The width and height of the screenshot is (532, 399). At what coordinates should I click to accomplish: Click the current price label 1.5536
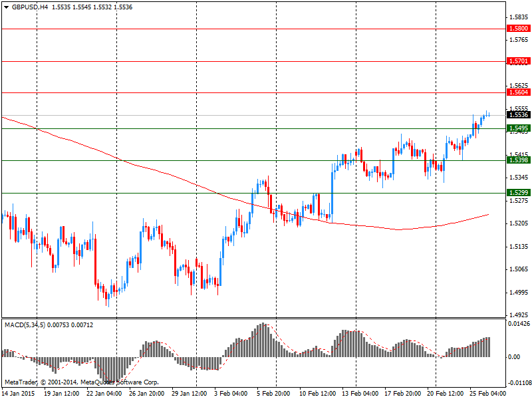[x=518, y=114]
